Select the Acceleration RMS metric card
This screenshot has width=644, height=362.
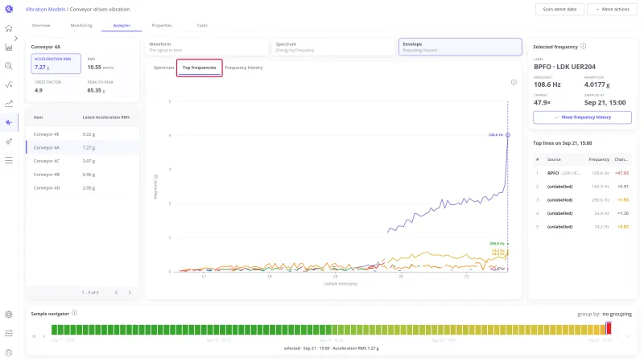tap(56, 64)
